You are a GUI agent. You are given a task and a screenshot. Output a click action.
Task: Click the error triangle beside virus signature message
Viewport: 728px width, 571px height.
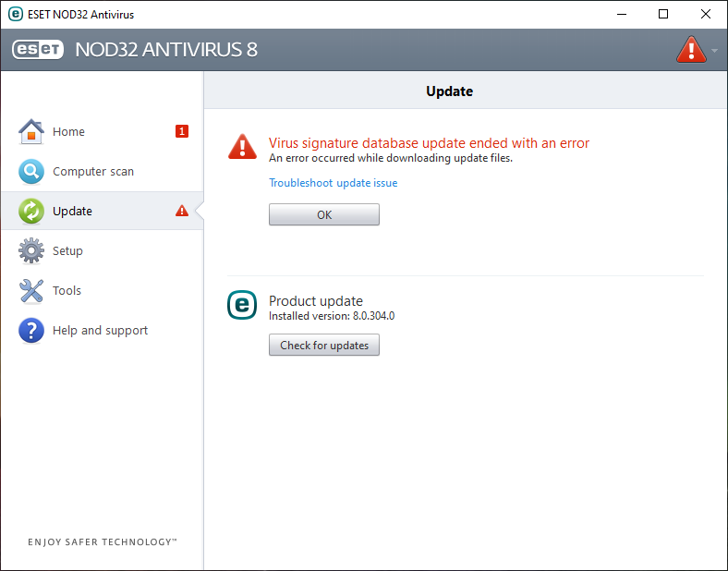click(x=242, y=146)
